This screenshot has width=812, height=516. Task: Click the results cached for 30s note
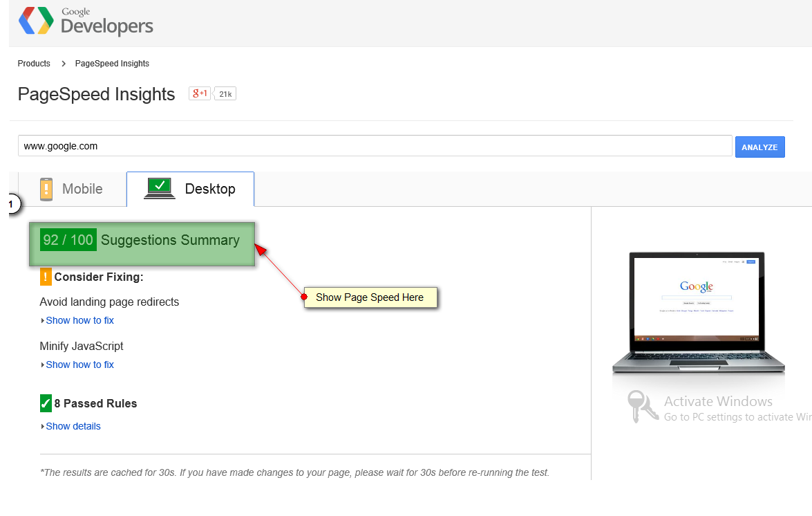pos(294,472)
